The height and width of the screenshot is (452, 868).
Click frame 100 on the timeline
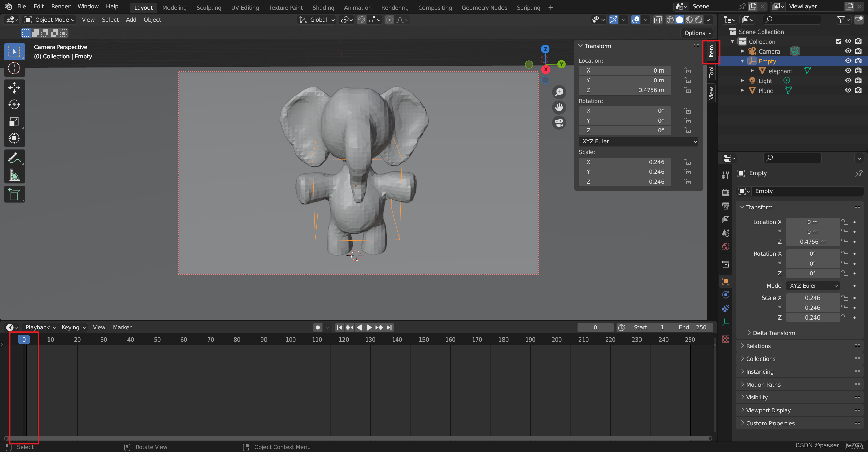(x=290, y=340)
